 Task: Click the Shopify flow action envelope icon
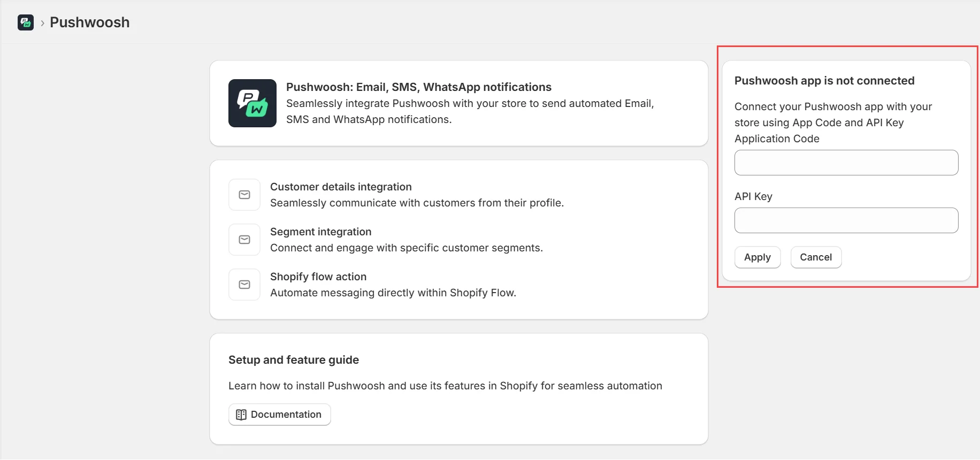(x=244, y=285)
